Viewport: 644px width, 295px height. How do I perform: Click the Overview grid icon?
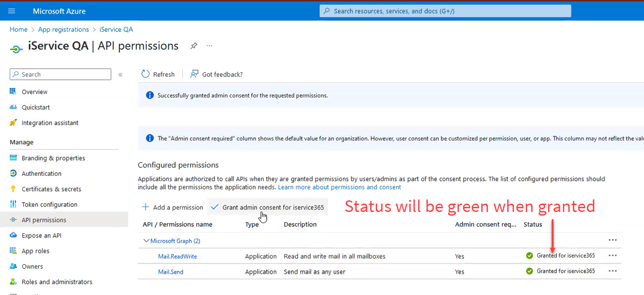tap(13, 92)
